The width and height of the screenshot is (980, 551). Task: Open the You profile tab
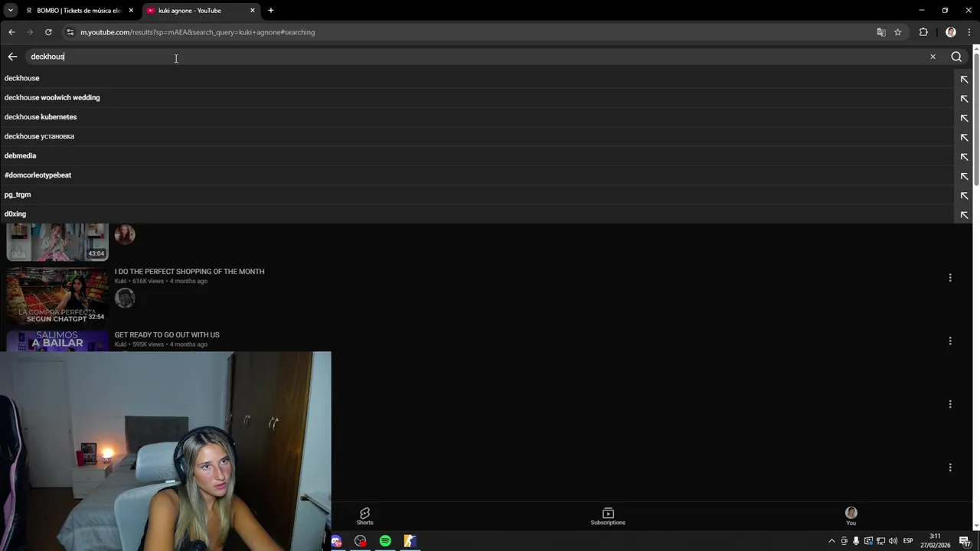851,516
